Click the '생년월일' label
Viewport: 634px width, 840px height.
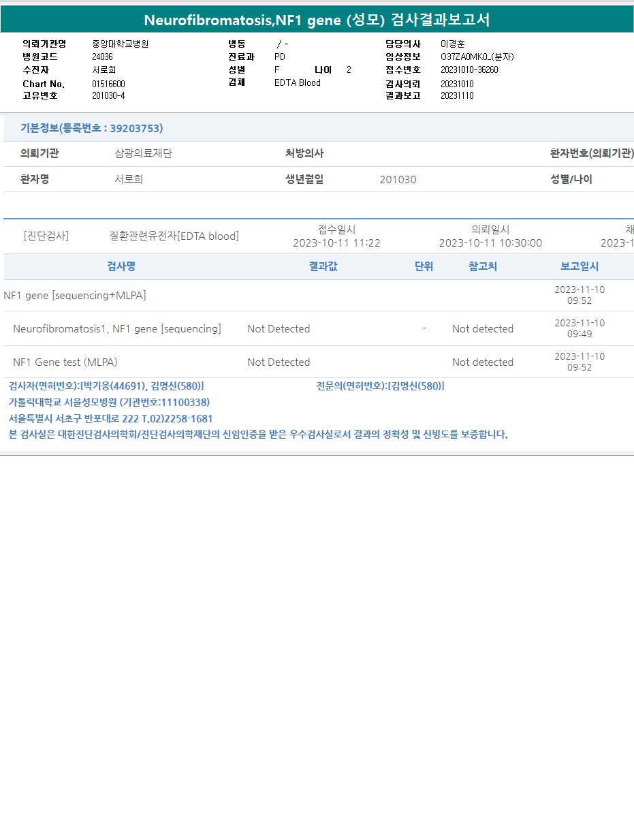coord(304,179)
